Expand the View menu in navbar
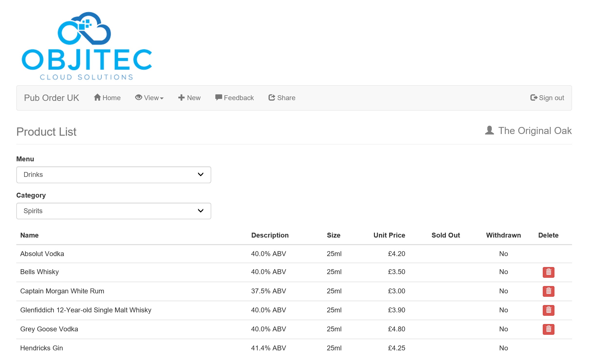Image resolution: width=591 pixels, height=364 pixels. pyautogui.click(x=149, y=98)
